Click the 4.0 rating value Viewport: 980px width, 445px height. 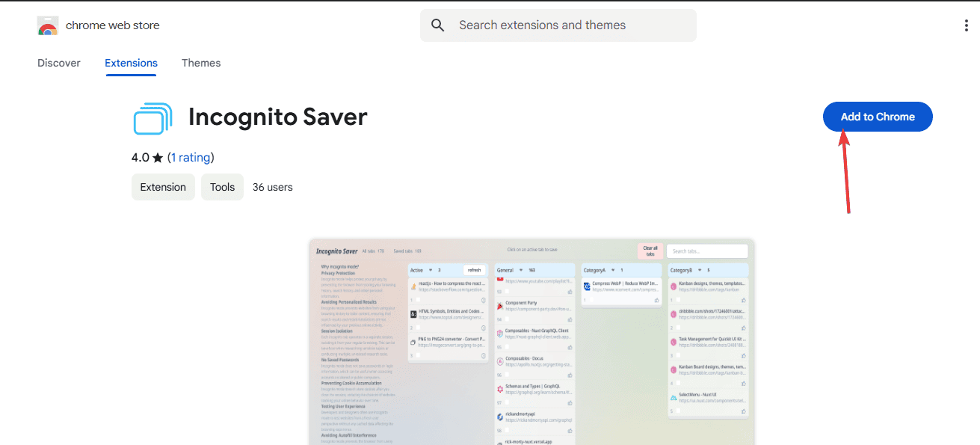coord(141,158)
